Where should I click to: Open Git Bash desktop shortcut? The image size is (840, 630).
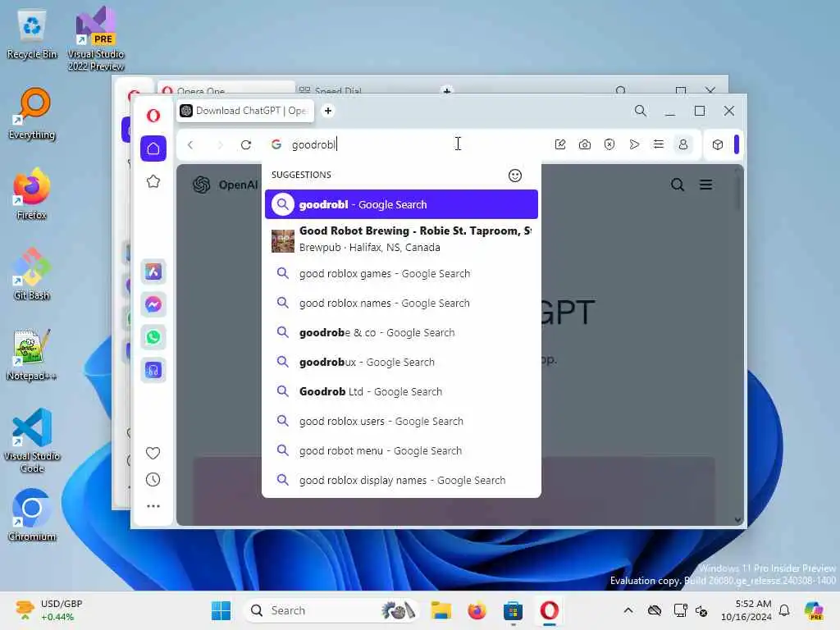click(32, 274)
